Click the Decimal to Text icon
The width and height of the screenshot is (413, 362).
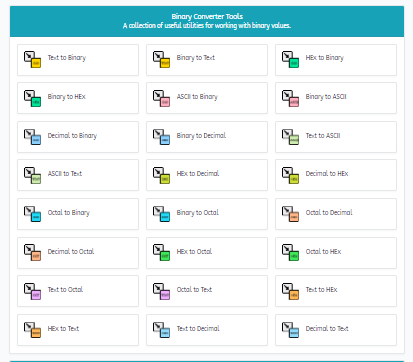tap(290, 330)
